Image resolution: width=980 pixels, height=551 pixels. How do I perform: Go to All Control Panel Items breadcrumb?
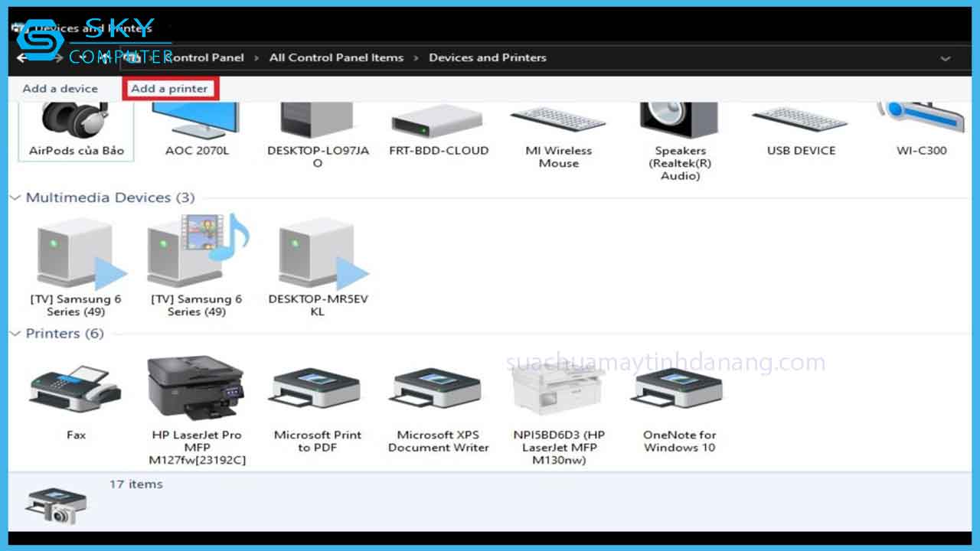pos(336,57)
